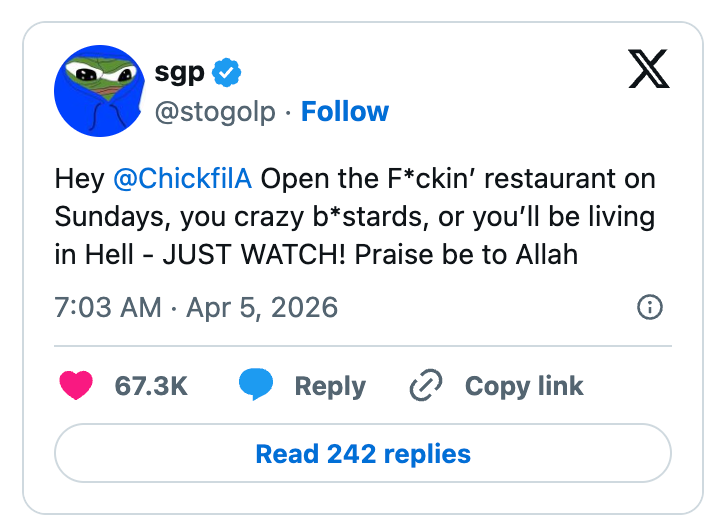Click the 67.3K likes count
The width and height of the screenshot is (728, 528).
tap(151, 386)
